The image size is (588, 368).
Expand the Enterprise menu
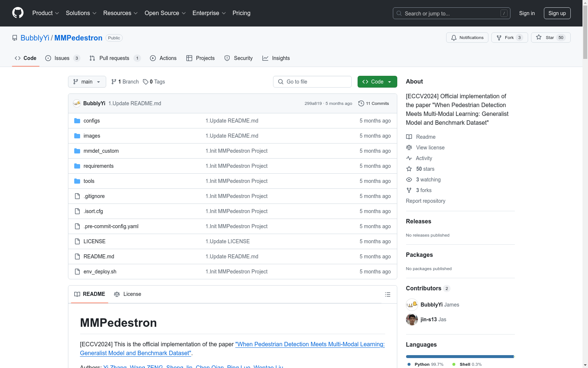pos(209,13)
